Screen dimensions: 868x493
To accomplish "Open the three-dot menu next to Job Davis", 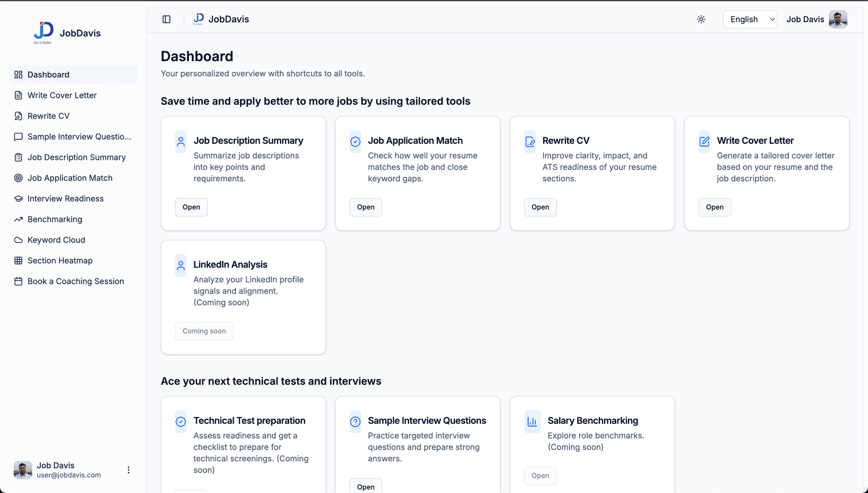I will 128,470.
